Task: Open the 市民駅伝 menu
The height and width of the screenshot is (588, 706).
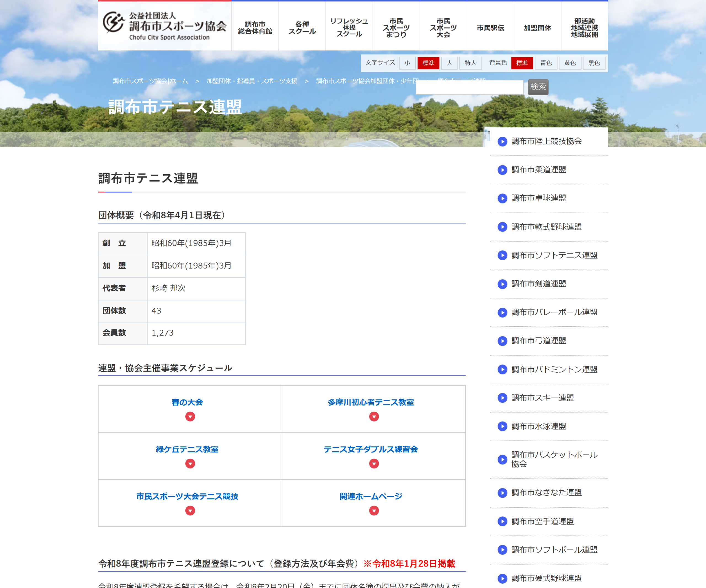Action: click(491, 26)
